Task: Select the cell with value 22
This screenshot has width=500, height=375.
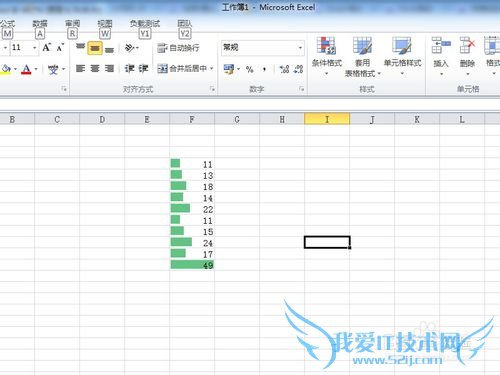Action: pos(192,209)
